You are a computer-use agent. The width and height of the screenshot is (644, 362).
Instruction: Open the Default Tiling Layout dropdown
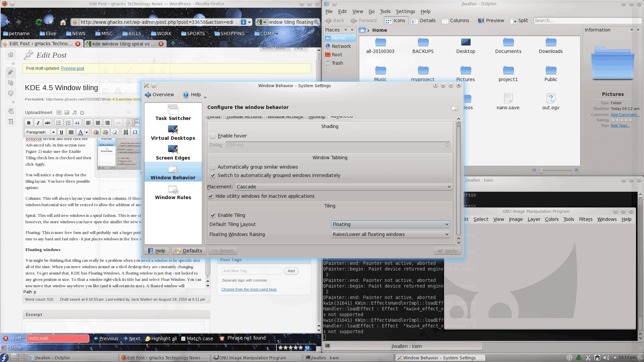(x=390, y=224)
